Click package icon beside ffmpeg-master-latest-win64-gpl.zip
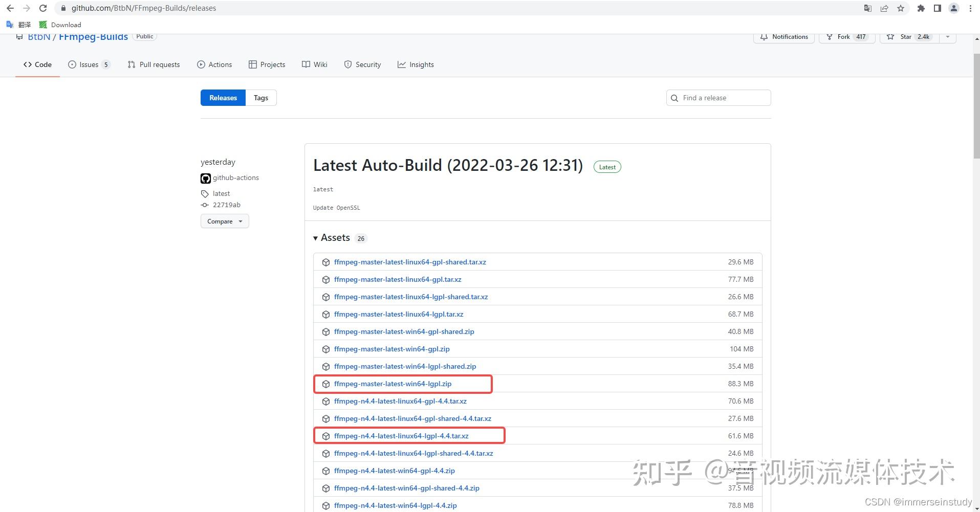Image resolution: width=980 pixels, height=512 pixels. 326,349
